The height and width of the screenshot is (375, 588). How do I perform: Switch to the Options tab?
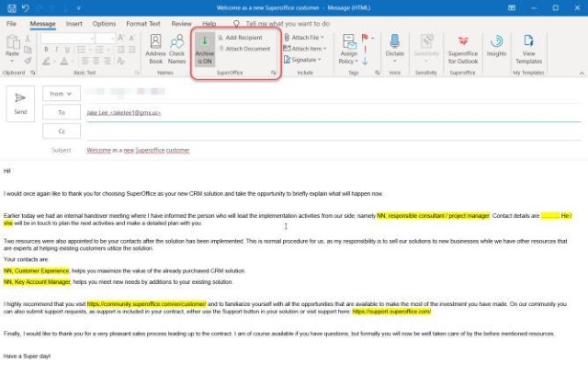click(x=104, y=24)
